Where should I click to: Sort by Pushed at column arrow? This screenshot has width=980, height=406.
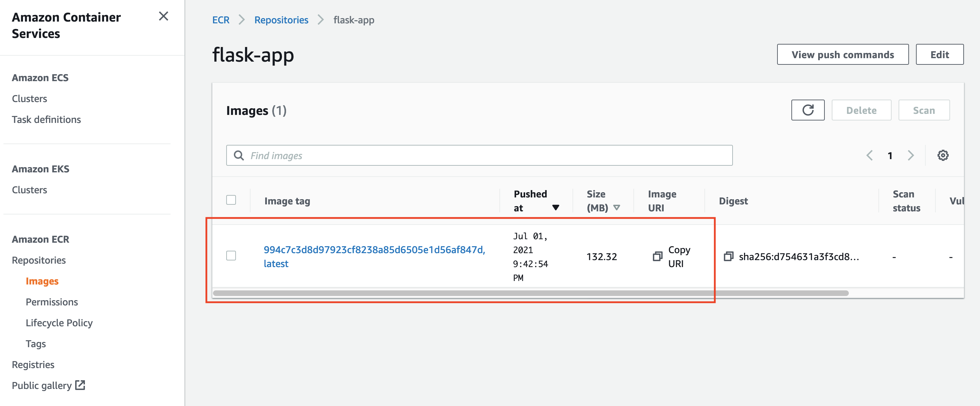coord(556,208)
